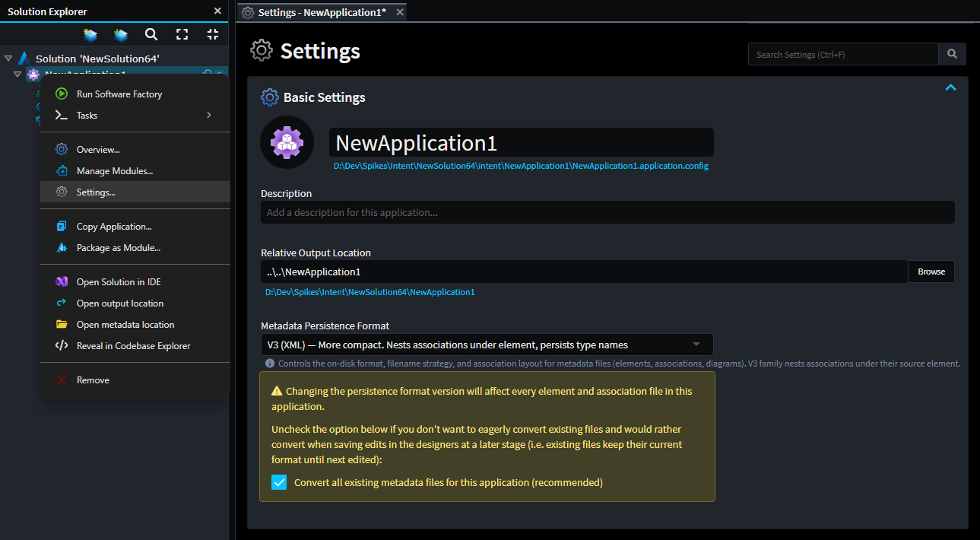Open the NewApplication1.application.config path link
Image resolution: width=980 pixels, height=540 pixels.
click(x=521, y=166)
